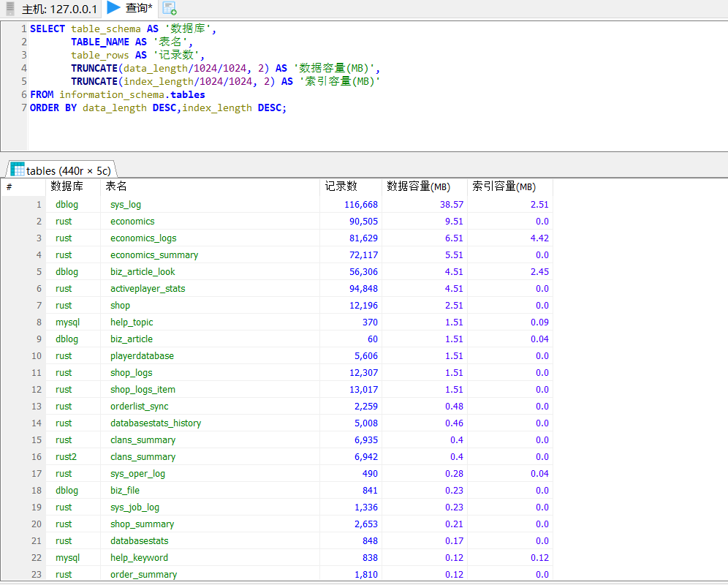
Task: Select the order_summary cell
Action: point(210,574)
